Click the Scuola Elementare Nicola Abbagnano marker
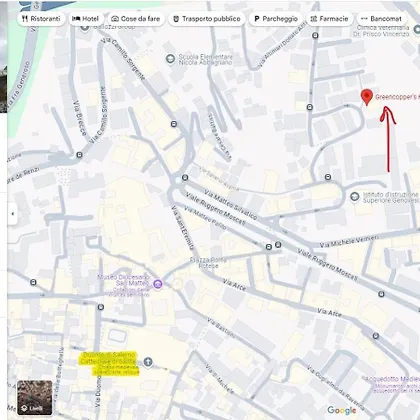 [x=170, y=59]
